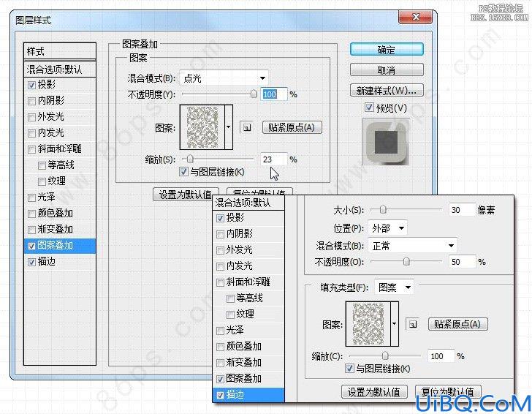Enable 内阴影 checkbox in overlay styles list
Screen dimensions: 532x414
220,234
